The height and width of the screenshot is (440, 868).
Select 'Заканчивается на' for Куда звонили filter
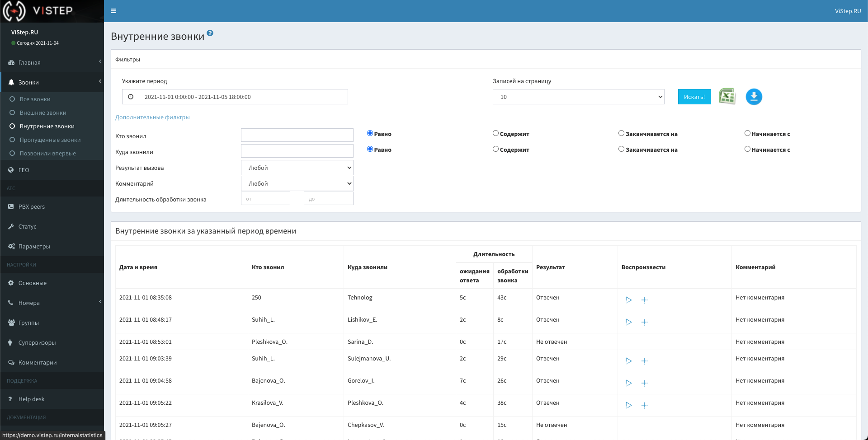click(621, 149)
